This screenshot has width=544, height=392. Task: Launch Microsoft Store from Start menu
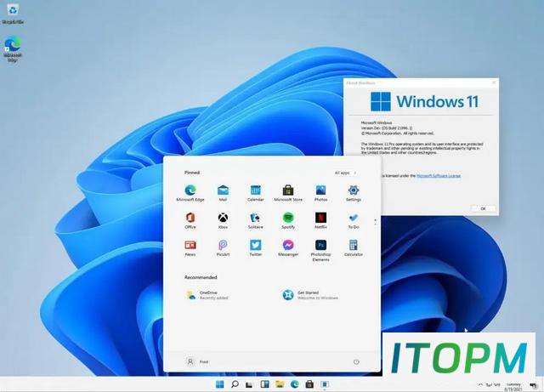pyautogui.click(x=288, y=193)
